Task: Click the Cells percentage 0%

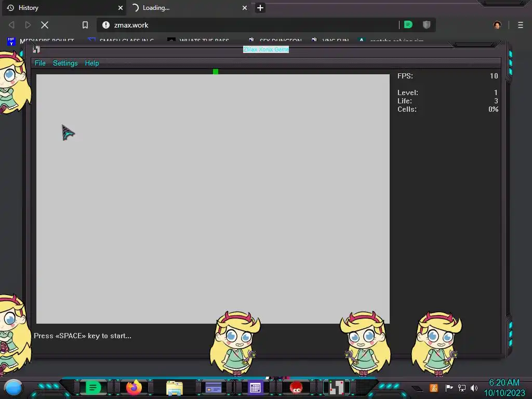Action: pos(494,109)
